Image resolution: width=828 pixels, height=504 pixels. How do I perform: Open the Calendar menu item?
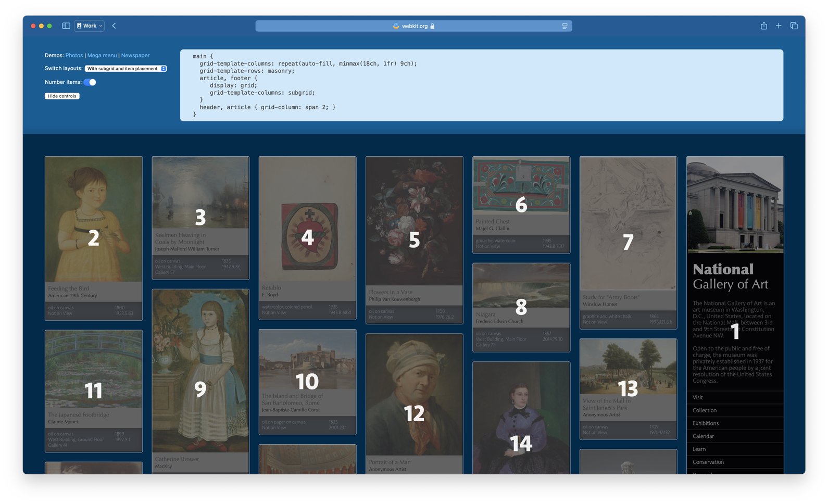[x=735, y=436]
